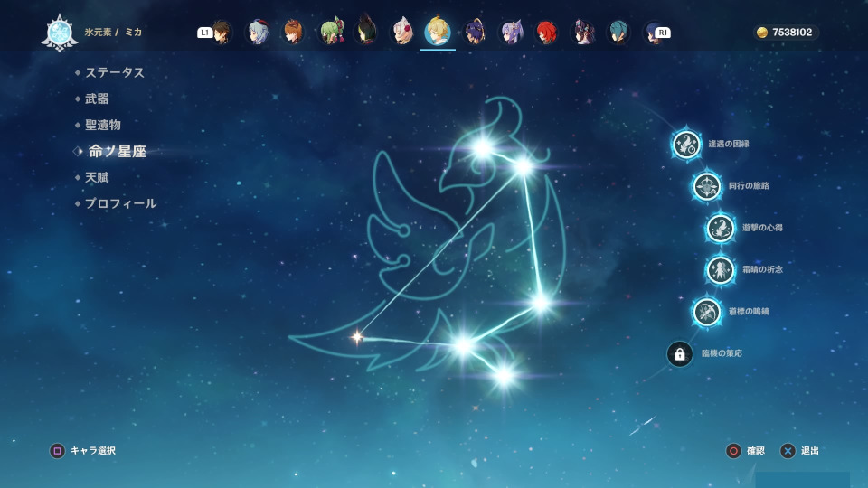Click the square キャラ選択 button icon
Image resolution: width=868 pixels, height=488 pixels.
[x=57, y=451]
